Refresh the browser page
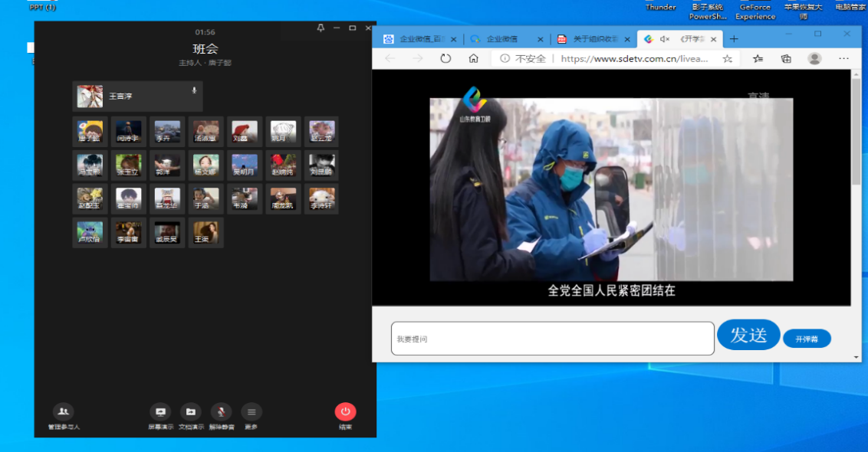Image resolution: width=868 pixels, height=452 pixels. click(446, 58)
